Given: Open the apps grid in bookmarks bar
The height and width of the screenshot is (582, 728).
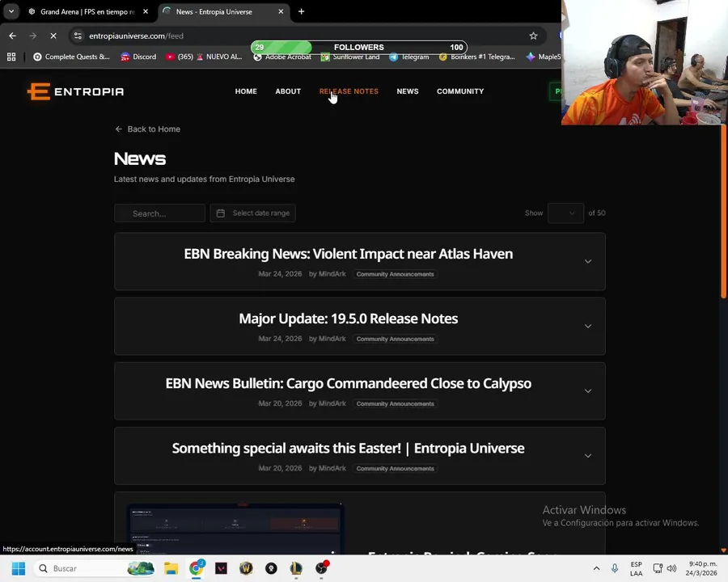Looking at the screenshot, I should point(11,57).
